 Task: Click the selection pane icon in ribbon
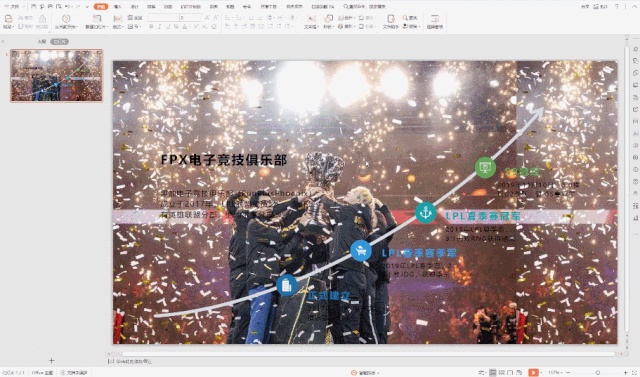point(435,19)
